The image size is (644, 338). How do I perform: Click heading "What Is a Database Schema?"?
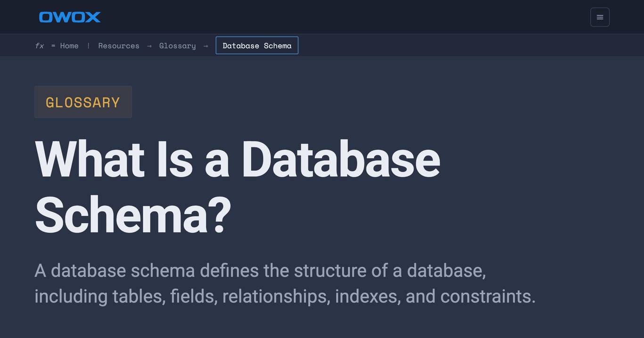(238, 187)
